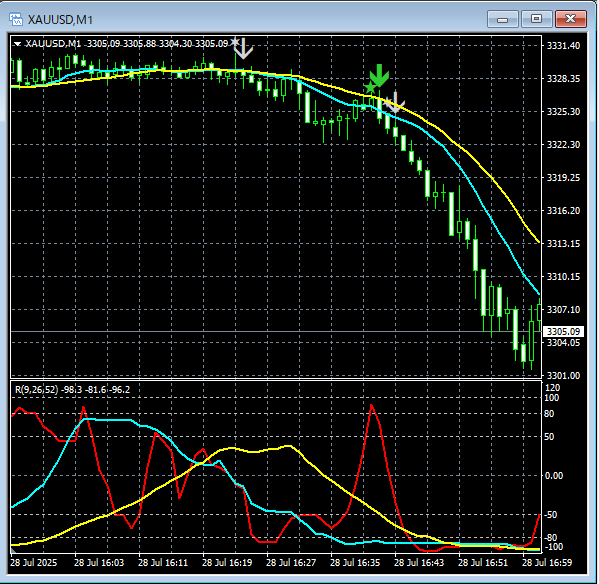Click the chart shift triangle at bottom-left
This screenshot has height=584, width=599.
coord(13,550)
